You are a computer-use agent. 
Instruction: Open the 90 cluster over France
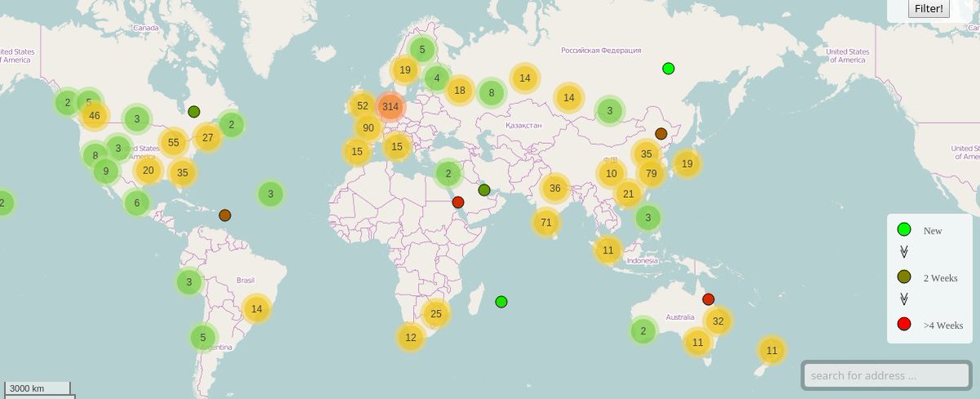pos(368,128)
